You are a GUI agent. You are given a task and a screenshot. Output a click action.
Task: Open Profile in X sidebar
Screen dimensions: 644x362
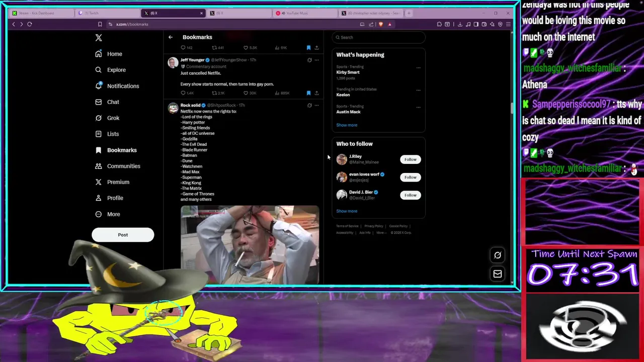pos(109,198)
